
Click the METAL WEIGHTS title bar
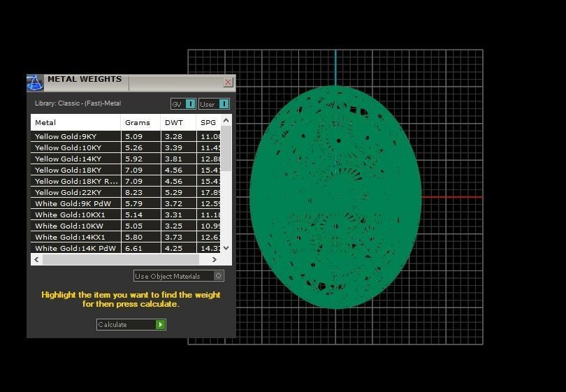click(131, 82)
